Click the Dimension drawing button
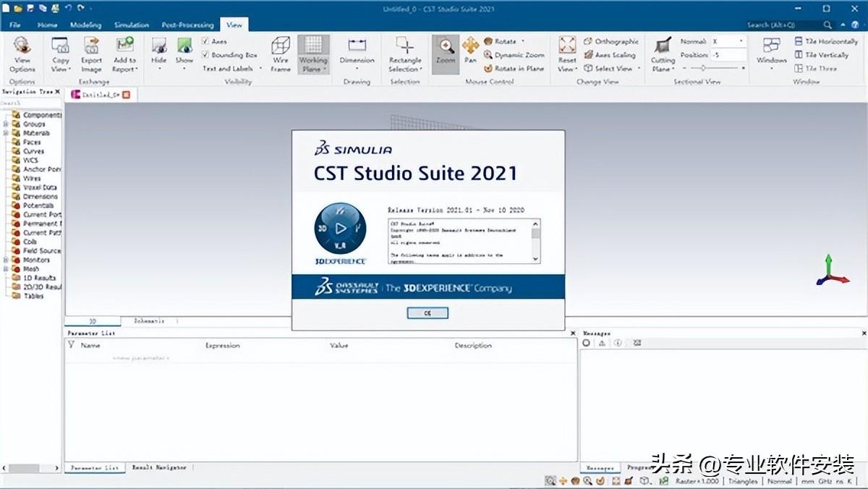 (357, 54)
